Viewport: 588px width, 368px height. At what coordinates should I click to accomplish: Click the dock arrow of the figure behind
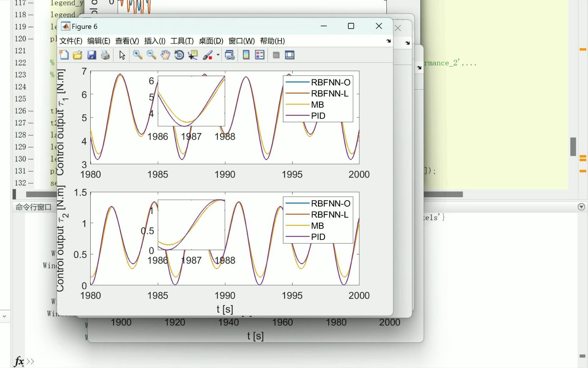point(407,43)
